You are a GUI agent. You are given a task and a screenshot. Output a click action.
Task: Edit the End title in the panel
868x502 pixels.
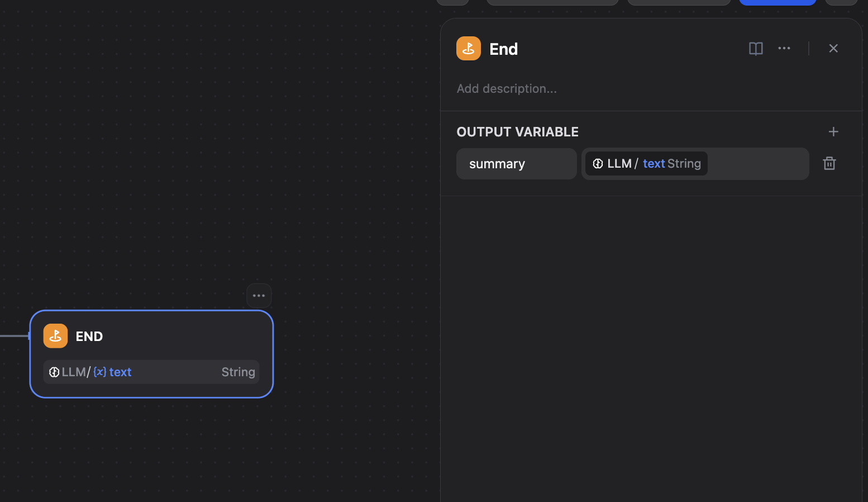pyautogui.click(x=504, y=49)
